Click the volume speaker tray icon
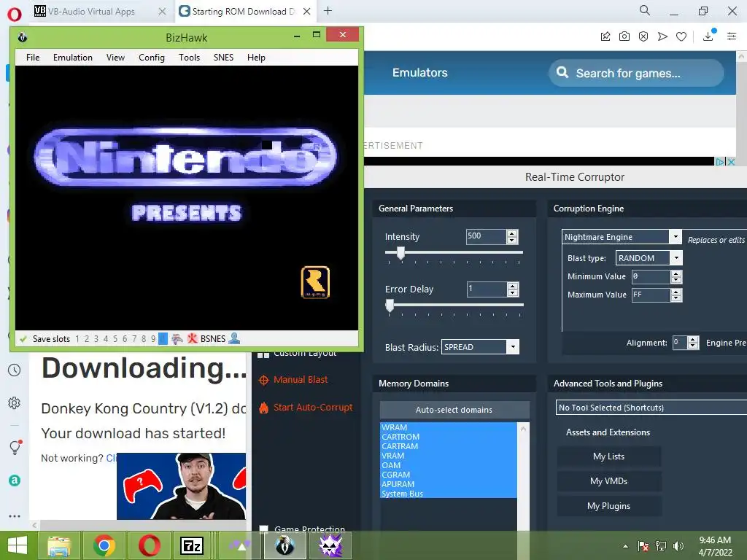Image resolution: width=747 pixels, height=560 pixels. pos(678,546)
